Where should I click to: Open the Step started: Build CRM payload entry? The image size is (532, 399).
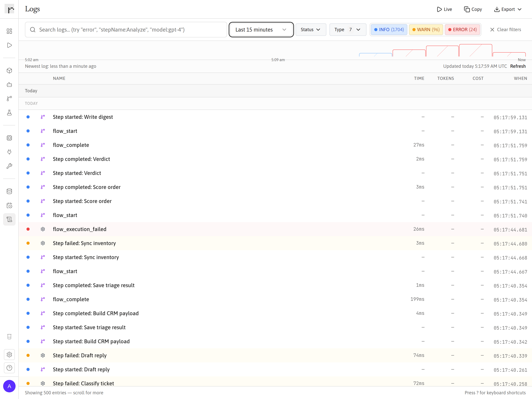coord(275,341)
